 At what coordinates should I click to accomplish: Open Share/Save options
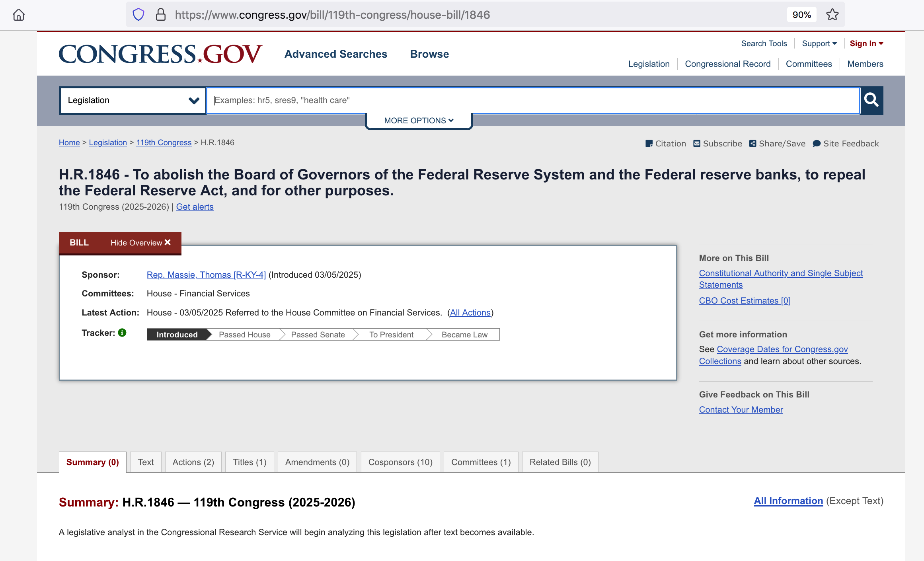tap(777, 144)
